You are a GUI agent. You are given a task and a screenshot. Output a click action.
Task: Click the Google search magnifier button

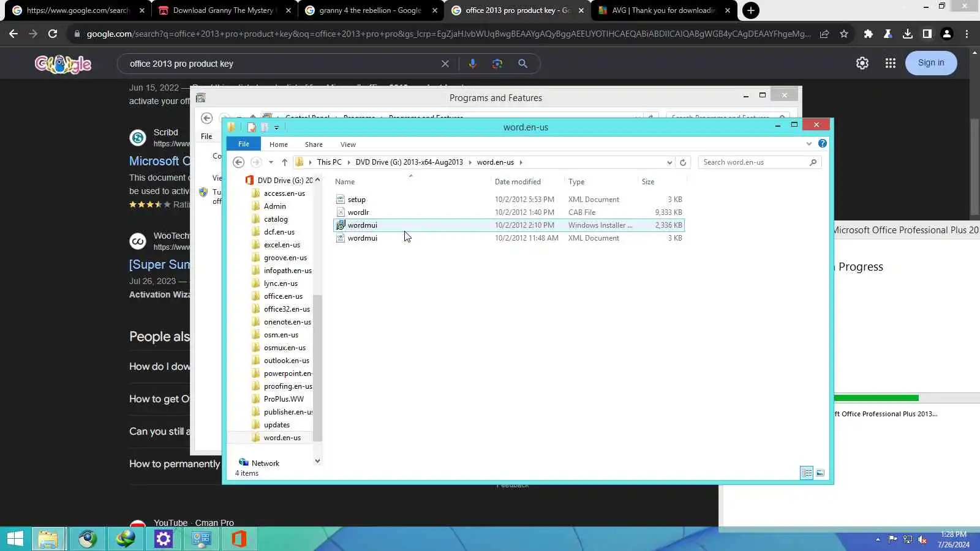(x=522, y=64)
